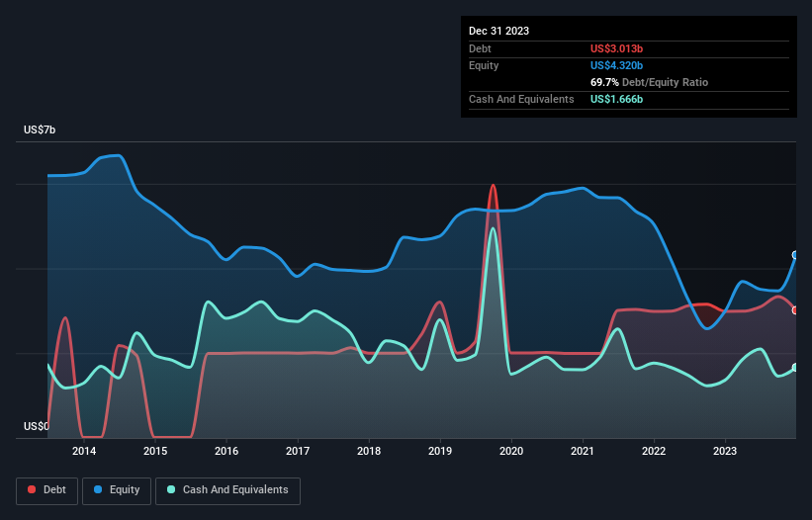Screen dimensions: 812x520
Task: Click the red Debt legend dot
Action: 32,489
